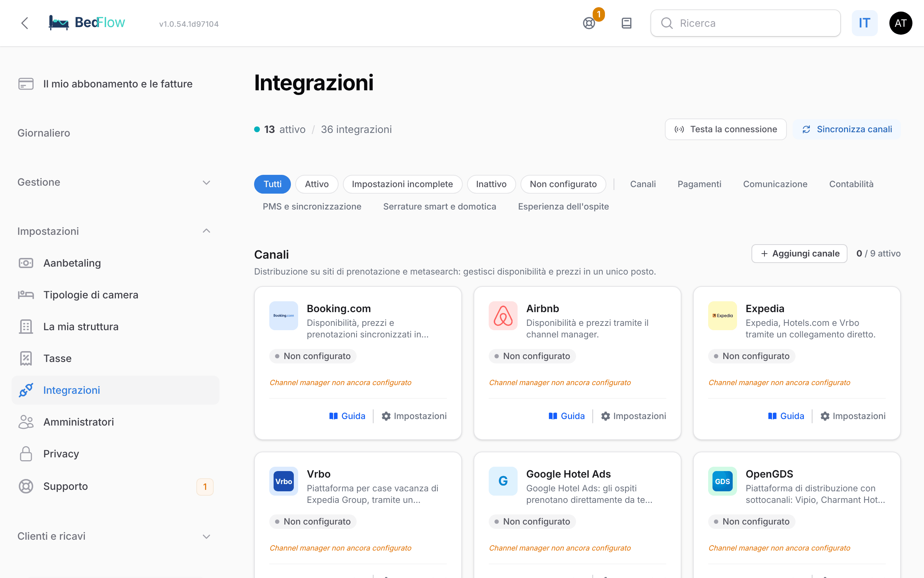Click Booking.com Non configurato status badge
The image size is (924, 578).
click(313, 356)
